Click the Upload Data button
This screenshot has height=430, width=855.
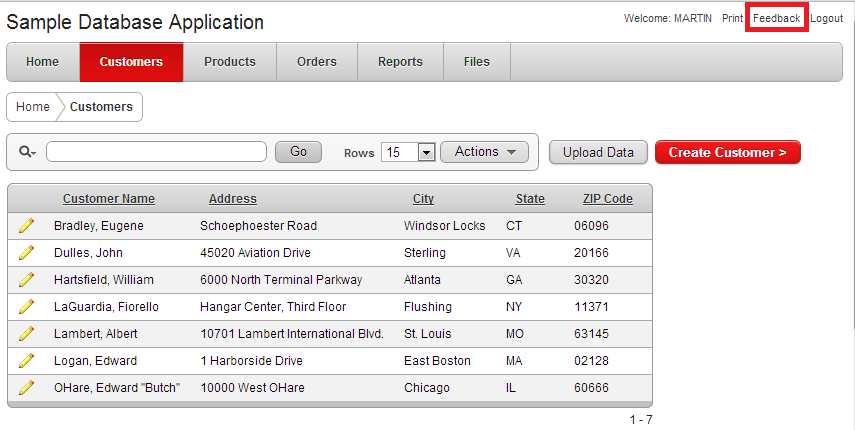click(x=598, y=152)
